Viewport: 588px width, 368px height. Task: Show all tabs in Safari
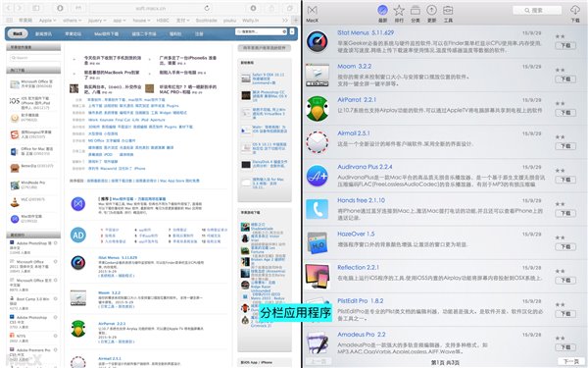coord(289,8)
